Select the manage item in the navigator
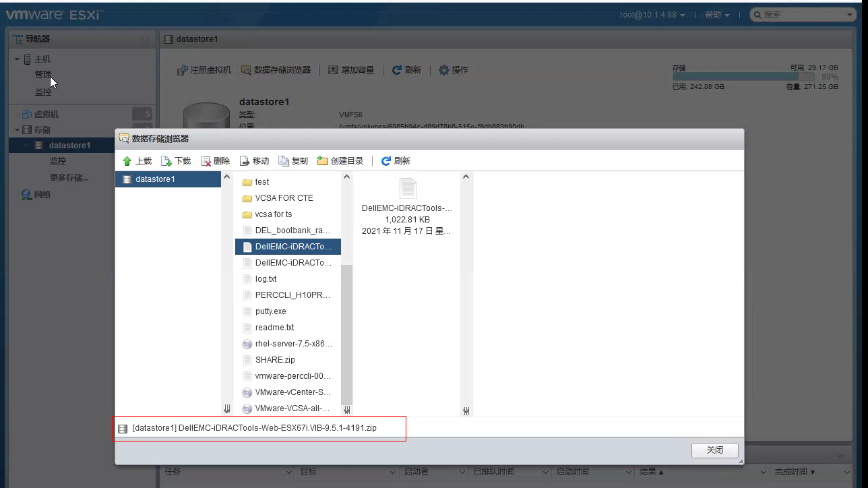 42,75
